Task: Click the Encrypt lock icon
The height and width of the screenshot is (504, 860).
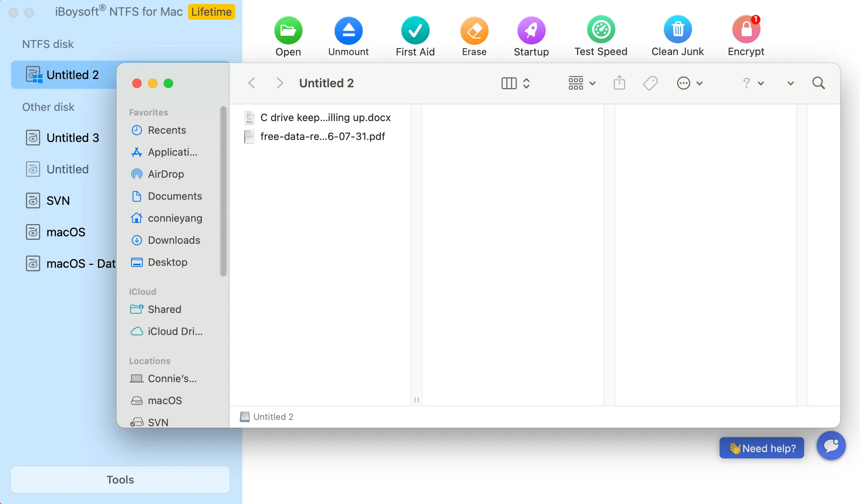Action: [x=746, y=29]
